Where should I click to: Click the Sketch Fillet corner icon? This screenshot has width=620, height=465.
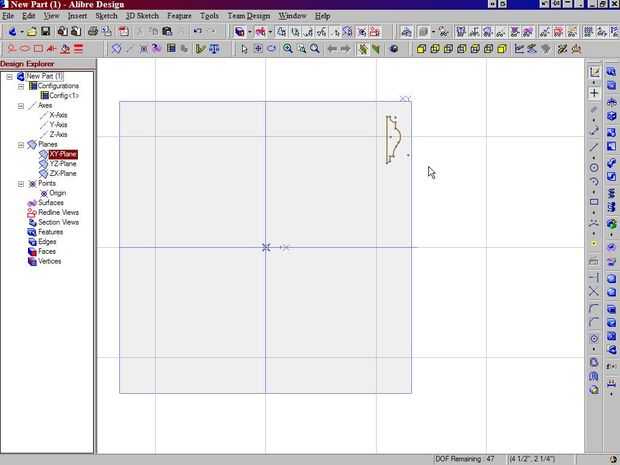tap(594, 308)
